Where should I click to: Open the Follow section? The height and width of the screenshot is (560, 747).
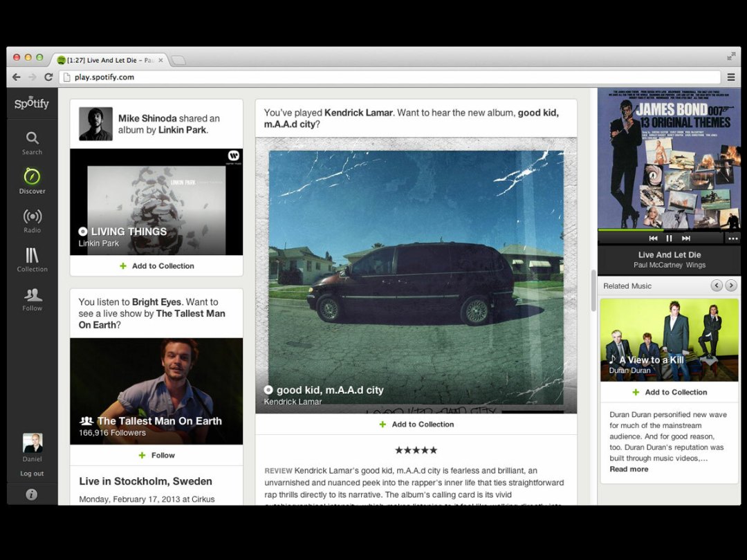point(32,299)
